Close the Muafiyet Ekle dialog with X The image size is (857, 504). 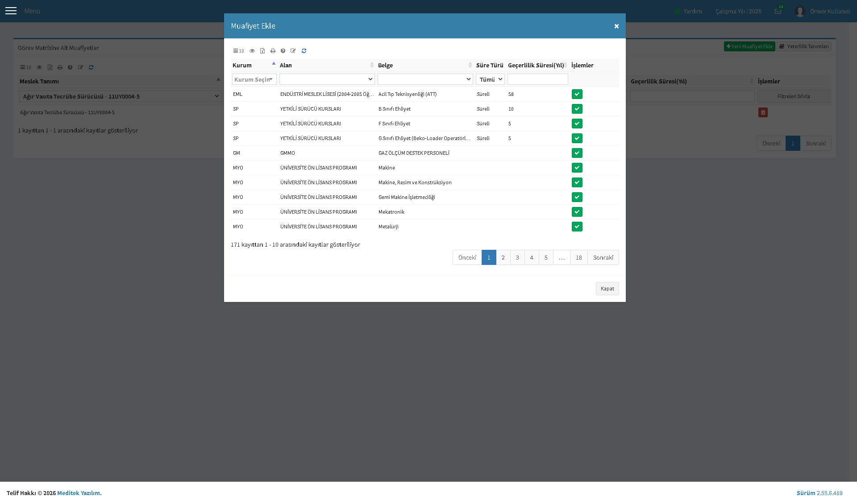[616, 26]
